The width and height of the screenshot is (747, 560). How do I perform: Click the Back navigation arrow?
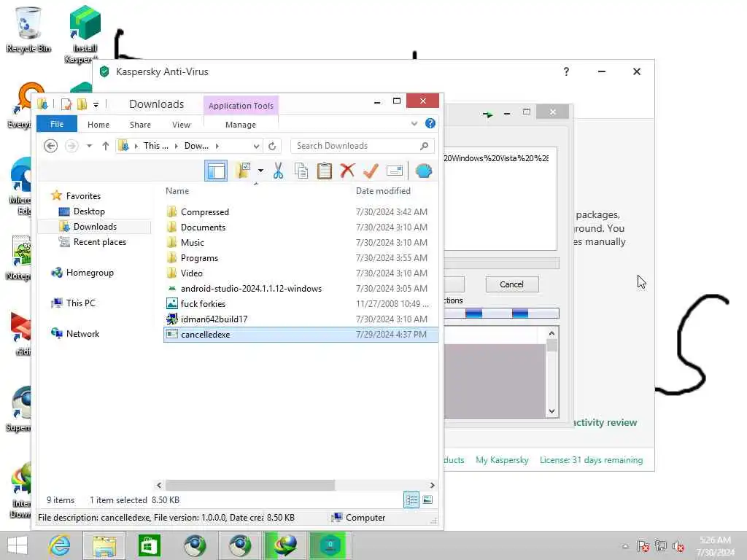(x=50, y=146)
